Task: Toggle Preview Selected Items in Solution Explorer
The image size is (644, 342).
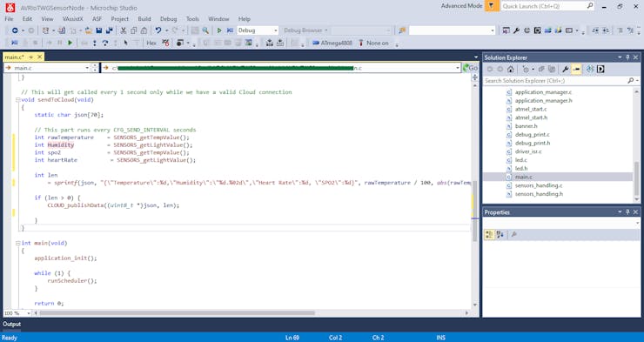Action: [576, 69]
